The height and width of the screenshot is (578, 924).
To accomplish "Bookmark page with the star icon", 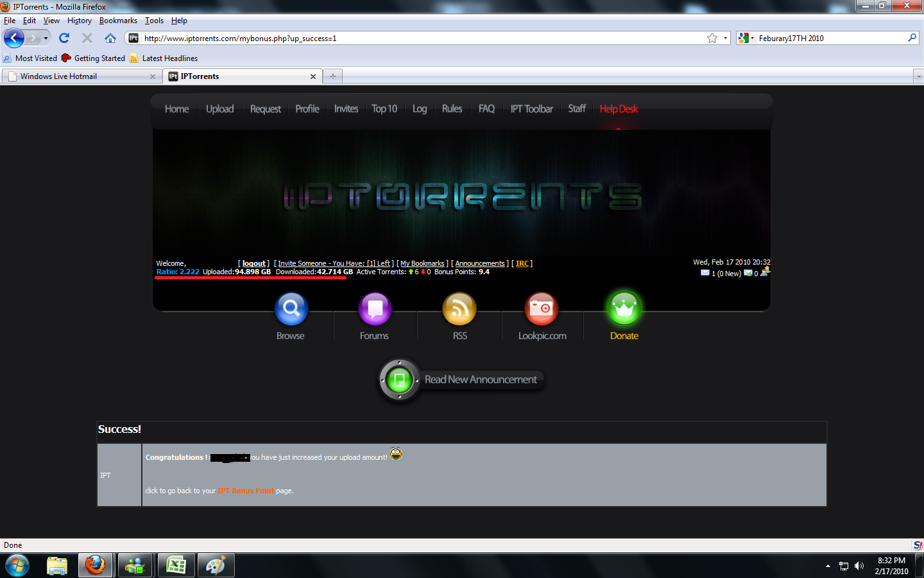I will click(x=712, y=39).
